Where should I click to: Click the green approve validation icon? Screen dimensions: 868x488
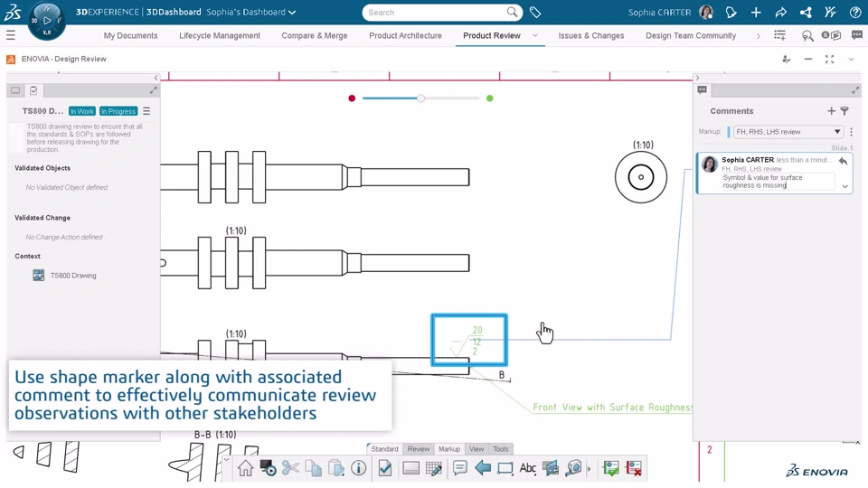click(x=610, y=468)
